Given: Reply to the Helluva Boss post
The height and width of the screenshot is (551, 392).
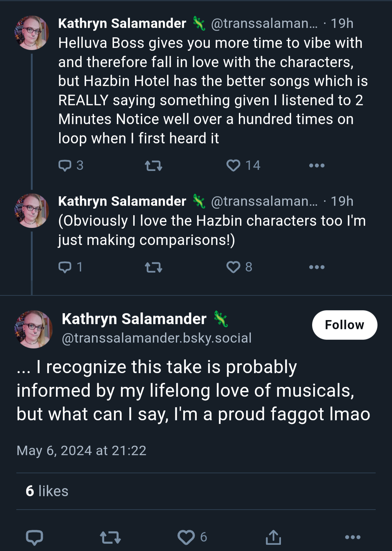Looking at the screenshot, I should coord(71,166).
